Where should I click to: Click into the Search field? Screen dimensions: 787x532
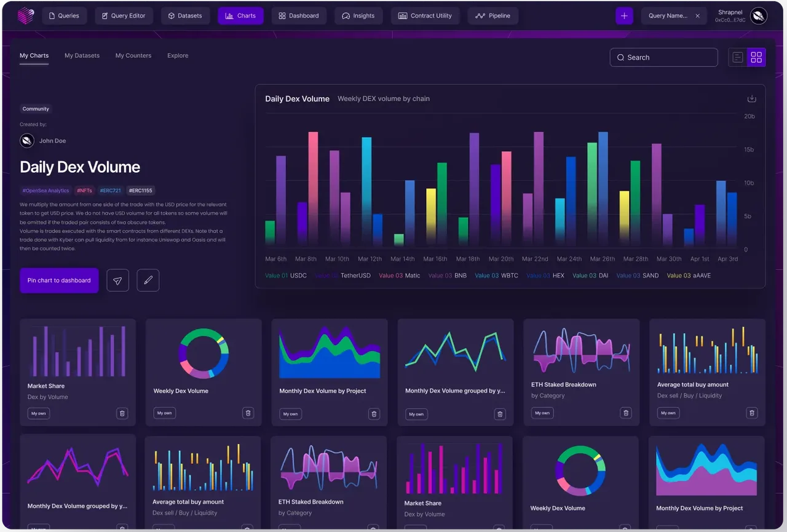coord(663,57)
